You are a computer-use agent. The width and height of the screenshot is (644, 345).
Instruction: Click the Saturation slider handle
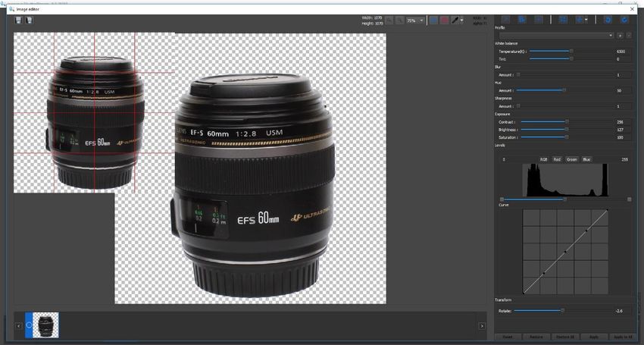click(x=567, y=137)
